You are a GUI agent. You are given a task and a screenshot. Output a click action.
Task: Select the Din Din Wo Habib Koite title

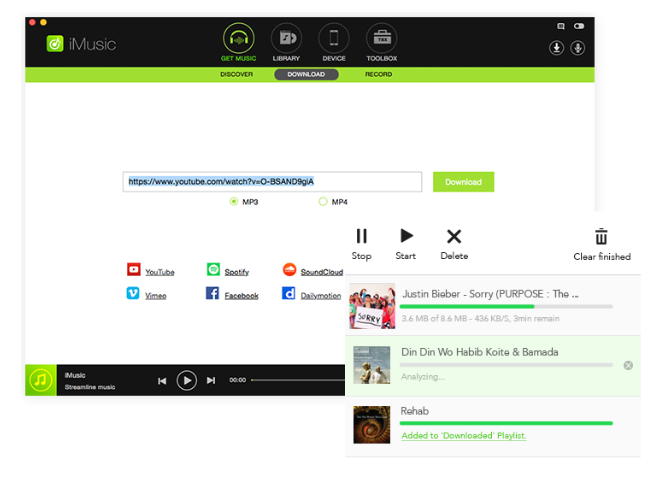480,352
